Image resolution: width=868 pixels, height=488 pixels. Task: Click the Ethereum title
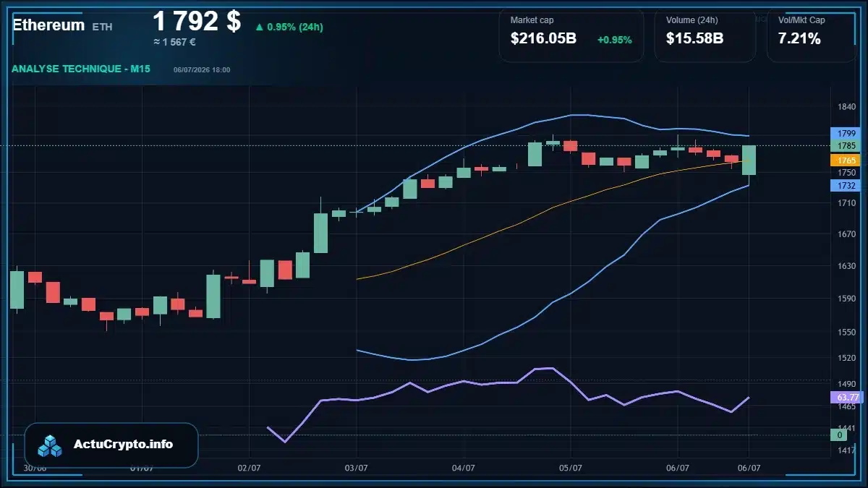(48, 25)
